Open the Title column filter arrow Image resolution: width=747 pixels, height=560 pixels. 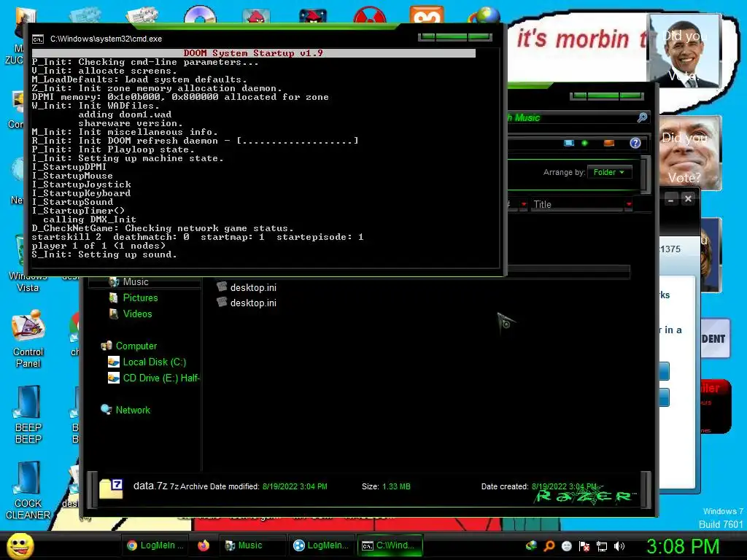pos(629,204)
